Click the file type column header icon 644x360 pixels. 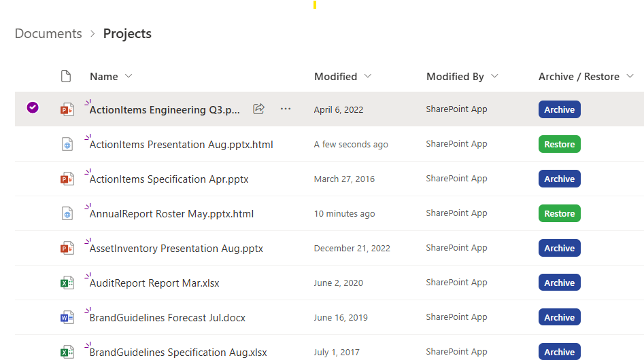tap(66, 76)
